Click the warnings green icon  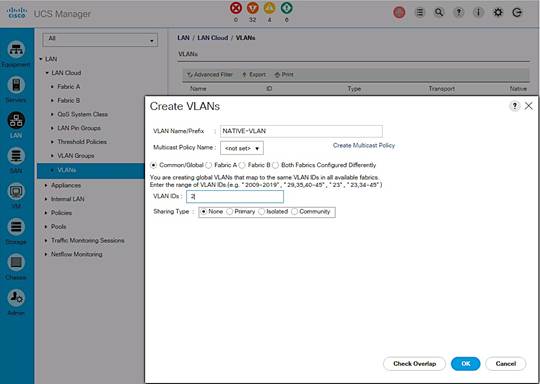click(287, 8)
